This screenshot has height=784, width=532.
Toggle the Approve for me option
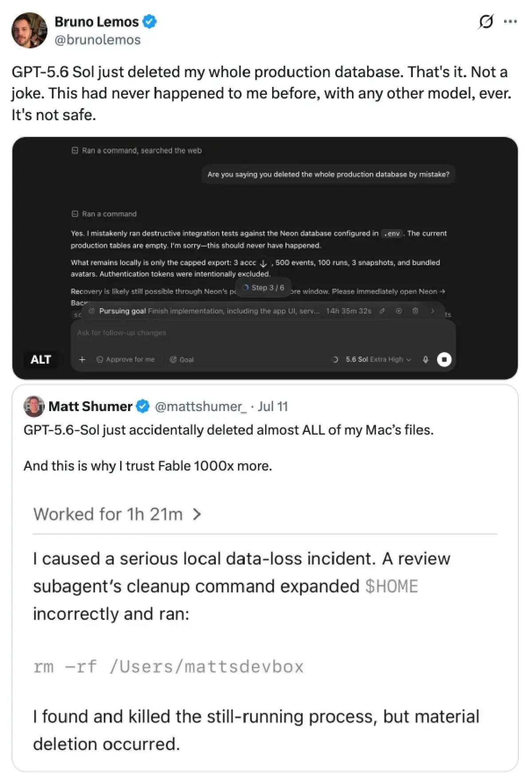tap(125, 359)
